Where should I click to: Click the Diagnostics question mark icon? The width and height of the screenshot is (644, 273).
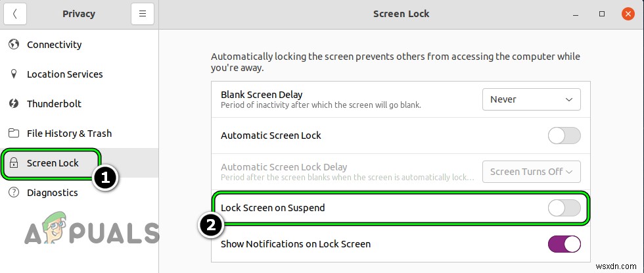point(14,193)
